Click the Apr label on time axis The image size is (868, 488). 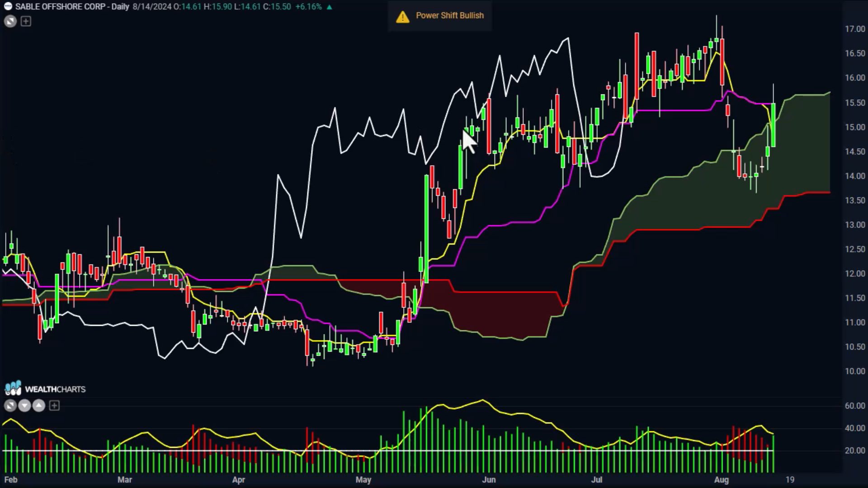pyautogui.click(x=239, y=480)
